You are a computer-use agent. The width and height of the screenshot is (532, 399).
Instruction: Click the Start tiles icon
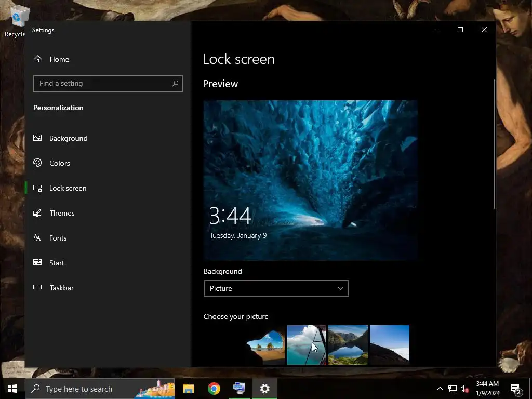point(37,262)
